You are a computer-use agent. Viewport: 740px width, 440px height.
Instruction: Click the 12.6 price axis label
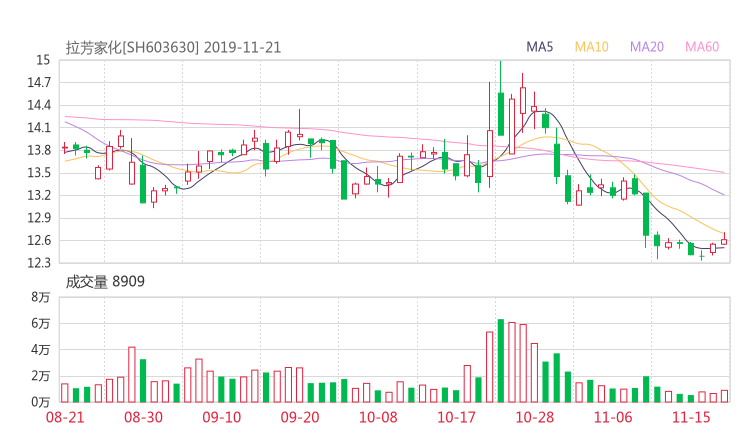(x=39, y=241)
